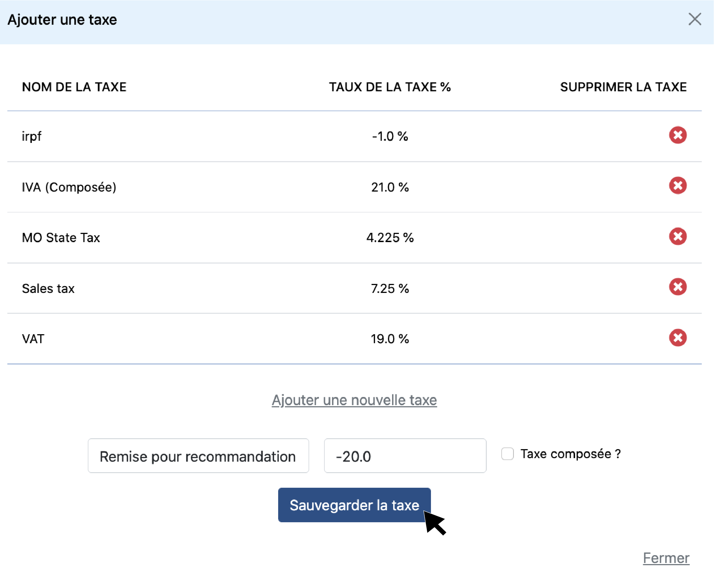The height and width of the screenshot is (588, 714).
Task: Select the irpf tax name
Action: click(32, 136)
